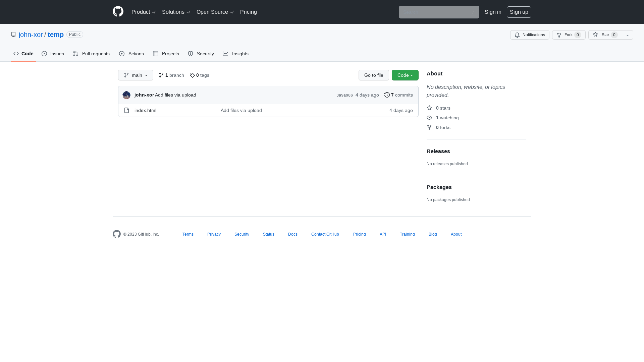Open the Terms footer link

click(x=188, y=234)
